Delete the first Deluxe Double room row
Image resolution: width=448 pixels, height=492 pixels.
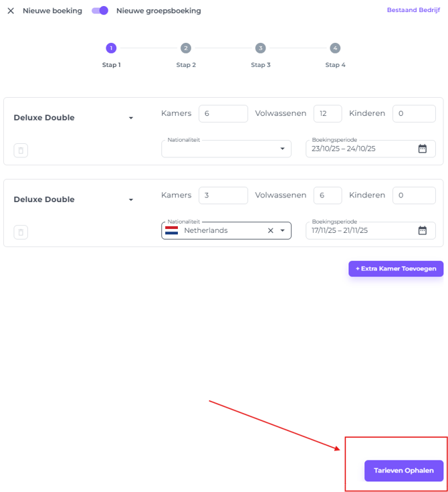coord(21,151)
